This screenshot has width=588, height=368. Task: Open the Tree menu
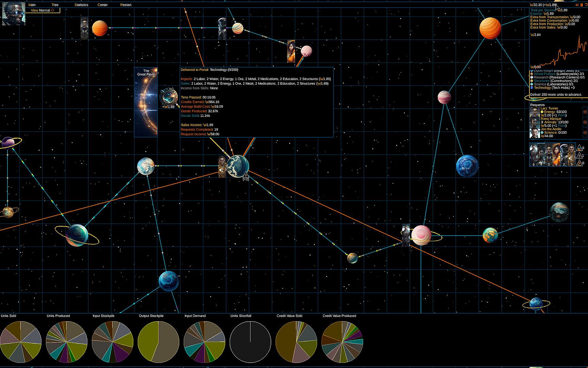point(55,5)
